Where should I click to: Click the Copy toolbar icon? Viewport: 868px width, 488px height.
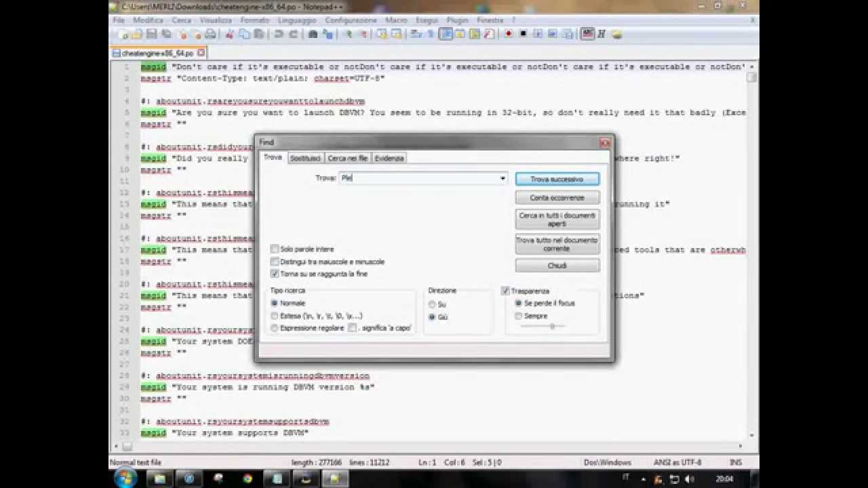tap(243, 34)
